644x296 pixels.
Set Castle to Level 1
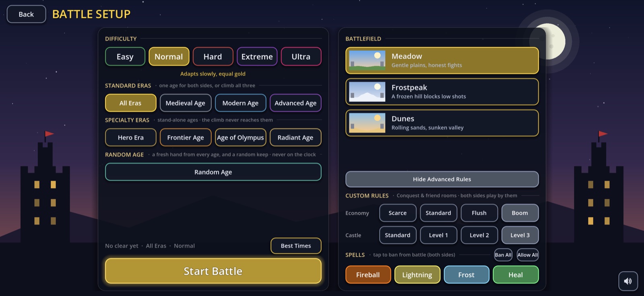point(439,235)
